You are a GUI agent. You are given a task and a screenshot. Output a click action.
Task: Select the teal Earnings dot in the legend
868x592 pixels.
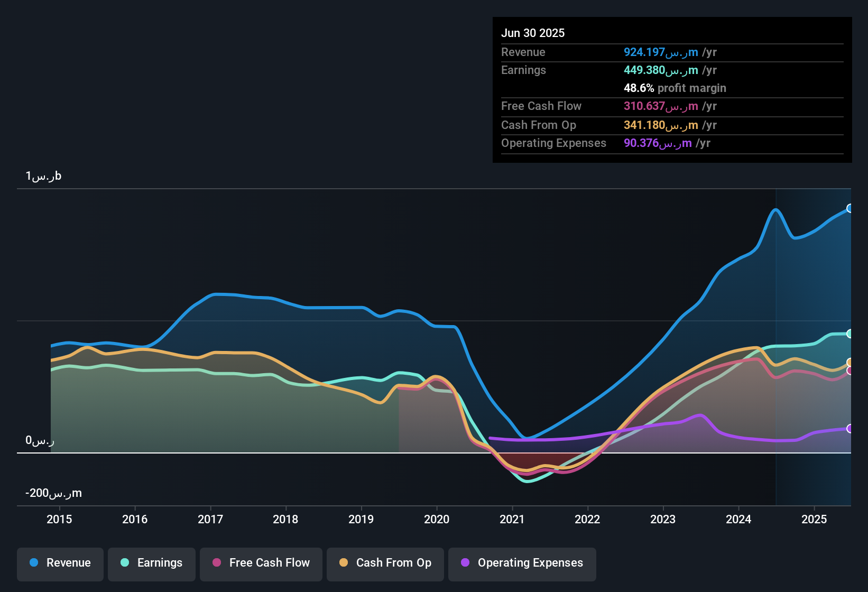coord(125,563)
